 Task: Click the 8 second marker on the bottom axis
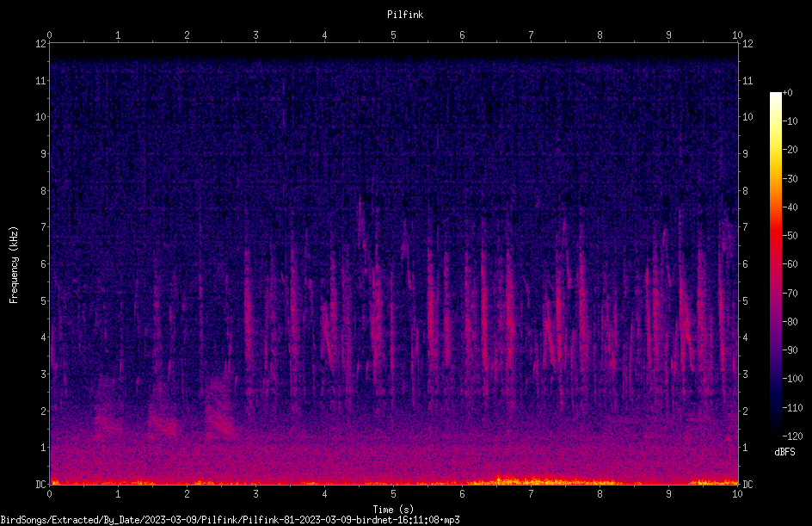pos(600,494)
